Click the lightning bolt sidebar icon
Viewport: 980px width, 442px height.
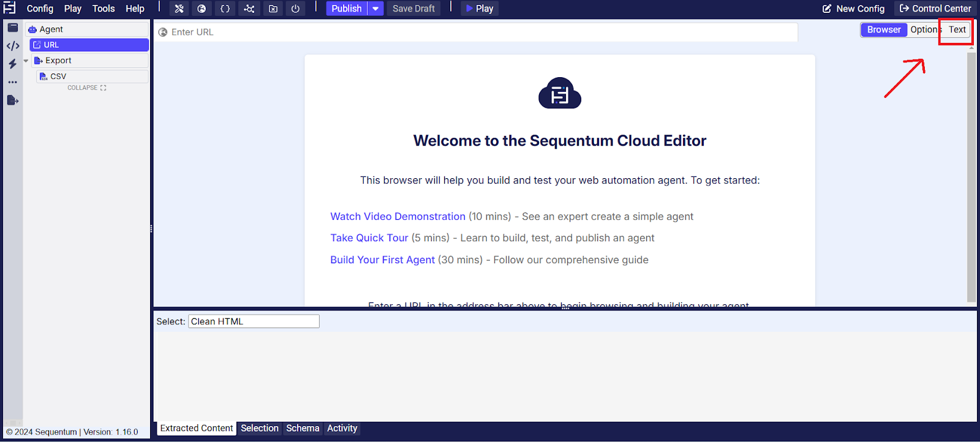pos(13,64)
